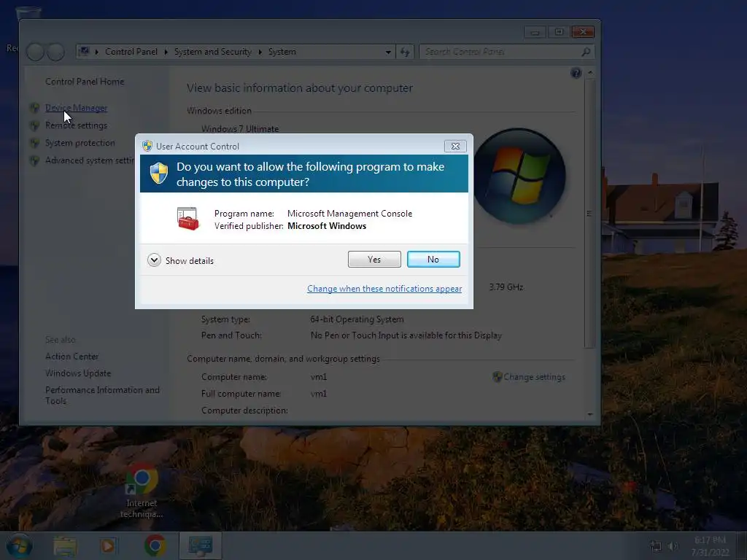Viewport: 747px width, 560px height.
Task: Click the scrollbar up arrow in System window
Action: coord(590,72)
